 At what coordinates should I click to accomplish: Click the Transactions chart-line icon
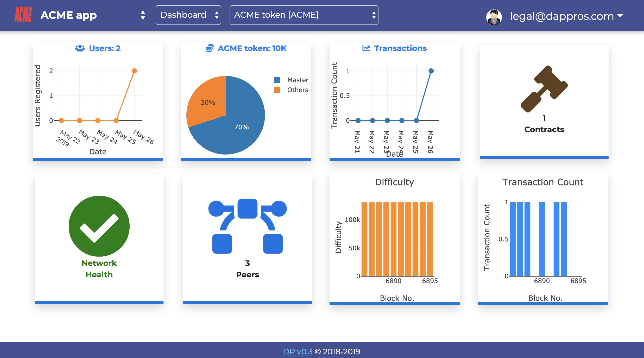[366, 48]
